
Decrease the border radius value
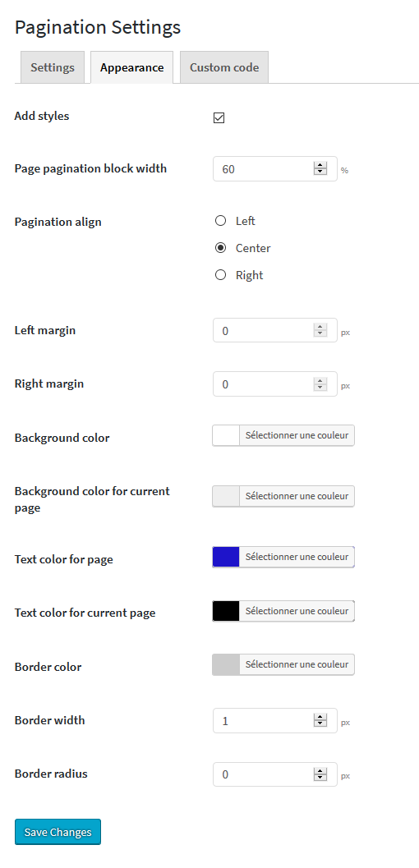pos(320,778)
